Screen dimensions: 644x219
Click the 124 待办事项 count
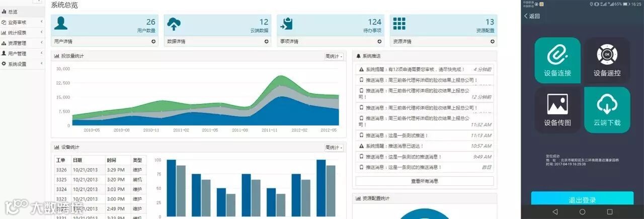pyautogui.click(x=374, y=22)
